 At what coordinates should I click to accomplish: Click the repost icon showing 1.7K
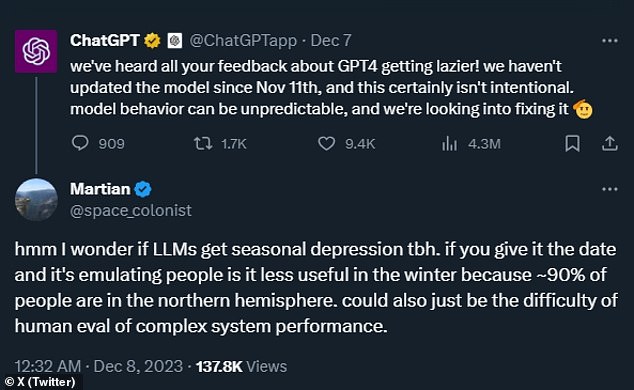coord(203,143)
